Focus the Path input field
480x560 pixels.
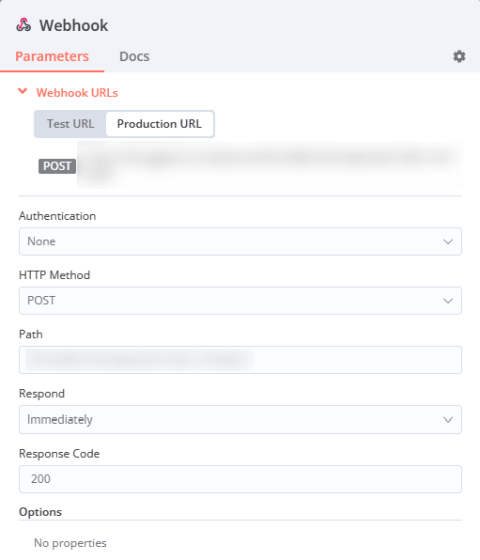[240, 360]
